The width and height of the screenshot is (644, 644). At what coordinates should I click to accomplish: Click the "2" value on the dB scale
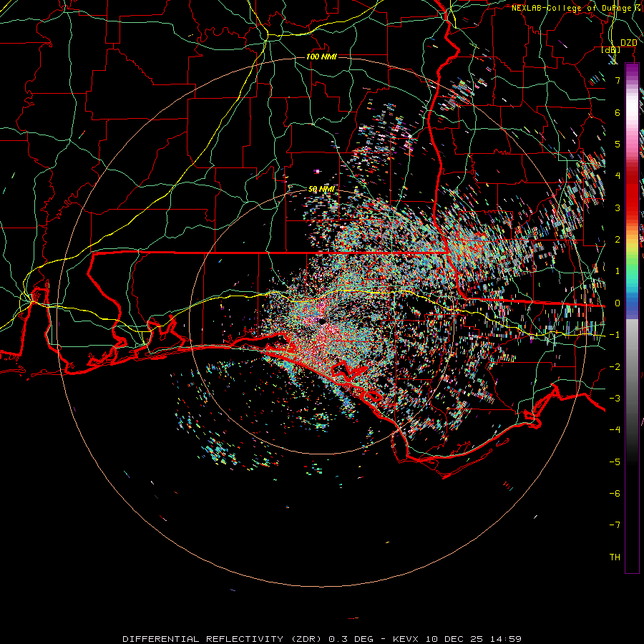click(618, 240)
